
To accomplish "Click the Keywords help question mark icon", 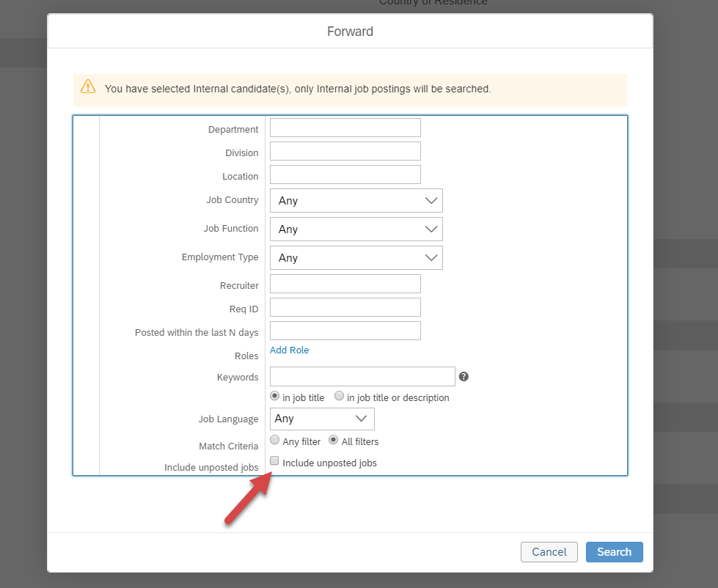I will [464, 377].
